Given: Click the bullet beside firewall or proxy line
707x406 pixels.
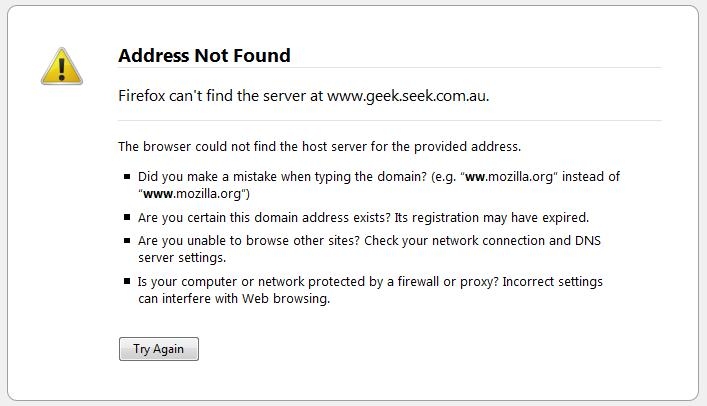Looking at the screenshot, I should pos(127,281).
